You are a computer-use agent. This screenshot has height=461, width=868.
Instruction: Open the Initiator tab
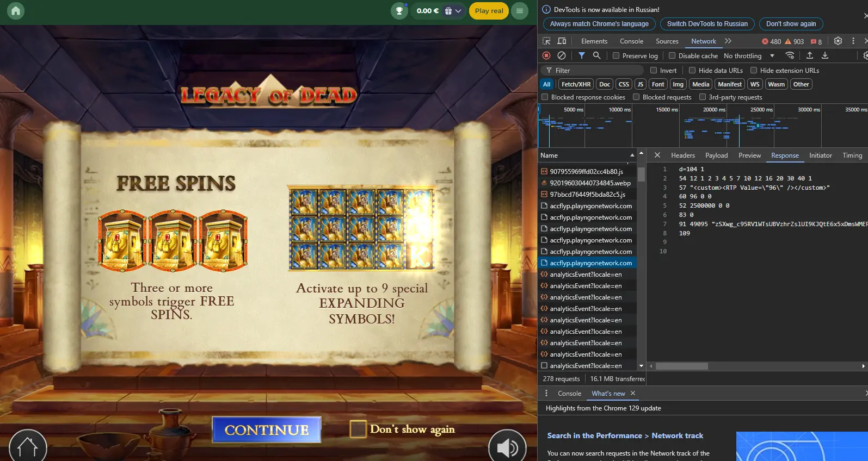pos(821,155)
